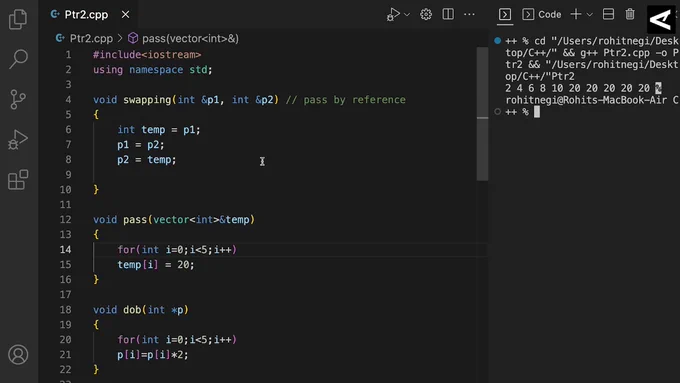The height and width of the screenshot is (383, 680).
Task: Click the gear settings icon in editor toolbar
Action: click(x=426, y=14)
